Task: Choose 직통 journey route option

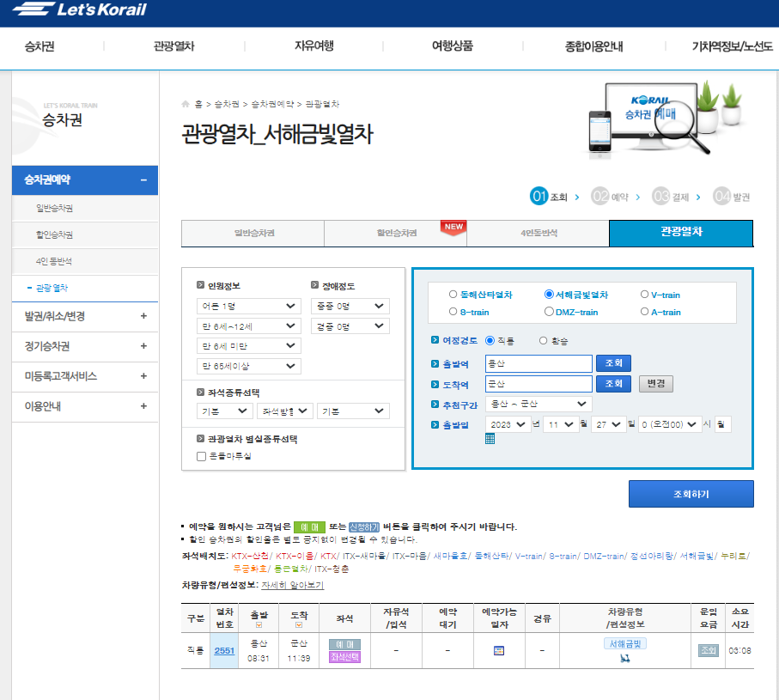Action: [490, 340]
